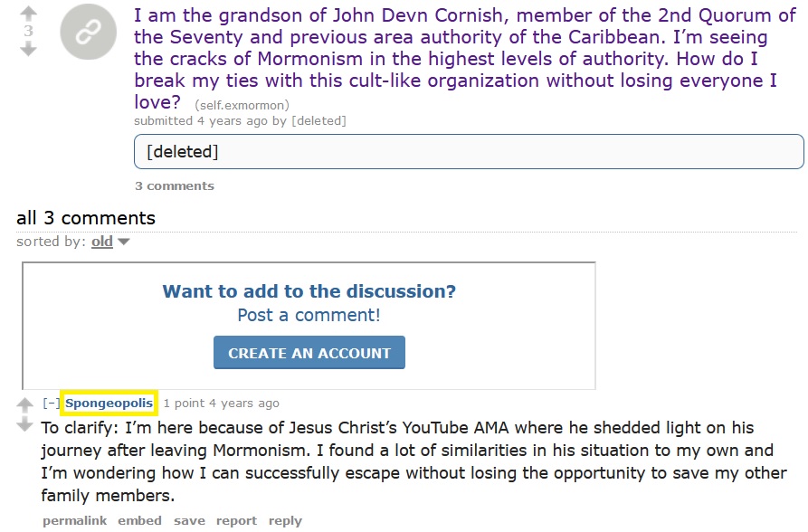Reply to the Spongeopolis comment
This screenshot has height=532, width=808.
pos(286,520)
